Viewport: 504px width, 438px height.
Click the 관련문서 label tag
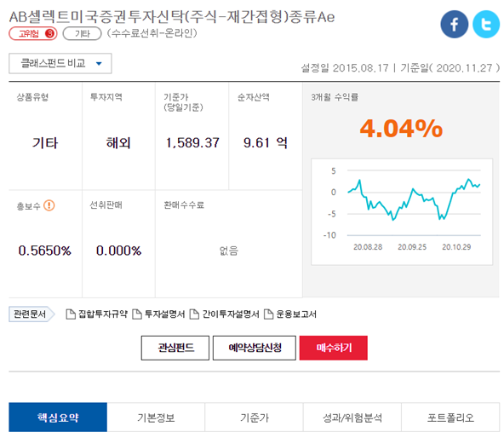tap(31, 314)
